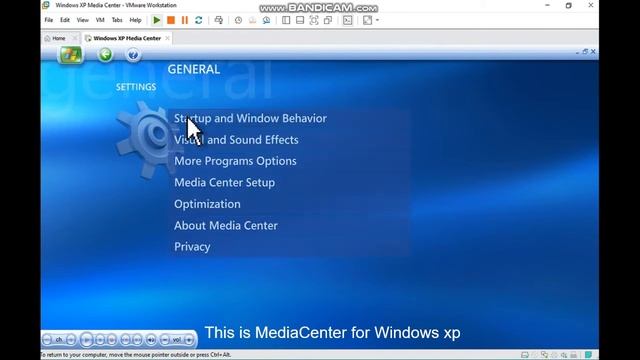Open the View menu
Viewport: 640px width, 360px height.
[82, 20]
